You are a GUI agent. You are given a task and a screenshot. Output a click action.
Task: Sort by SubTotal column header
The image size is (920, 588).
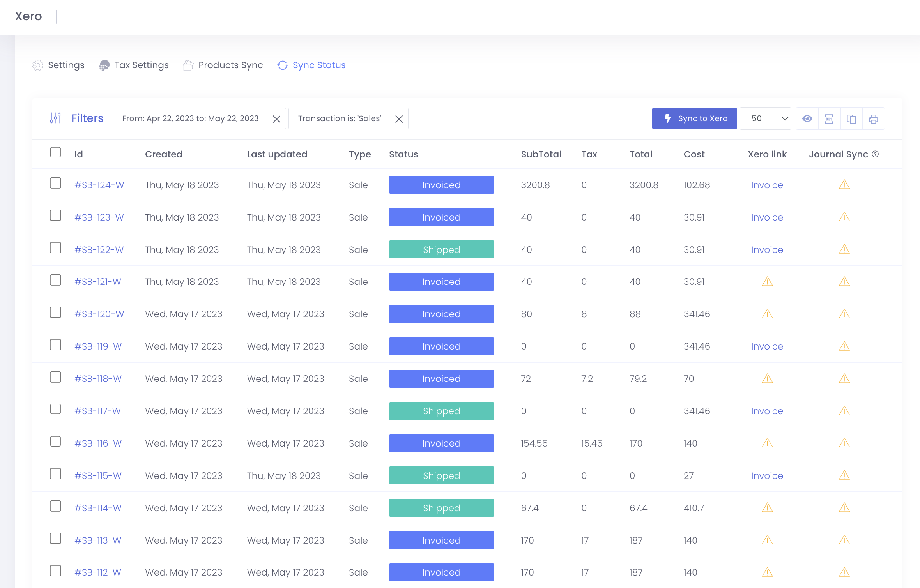tap(541, 154)
